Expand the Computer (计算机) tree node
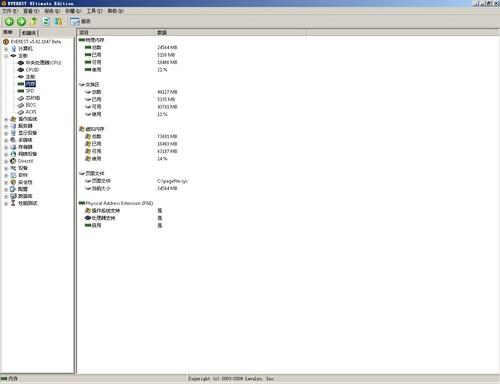500x384 pixels. [x=6, y=49]
